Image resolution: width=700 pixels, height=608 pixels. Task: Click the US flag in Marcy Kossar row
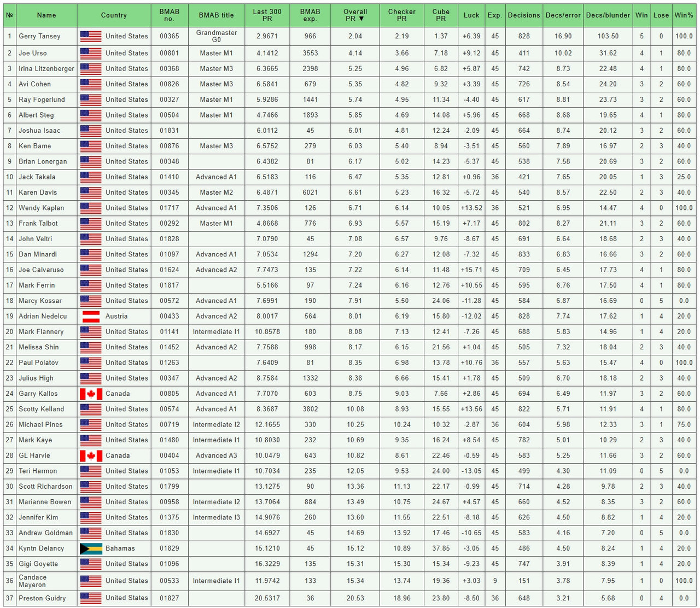pos(91,301)
